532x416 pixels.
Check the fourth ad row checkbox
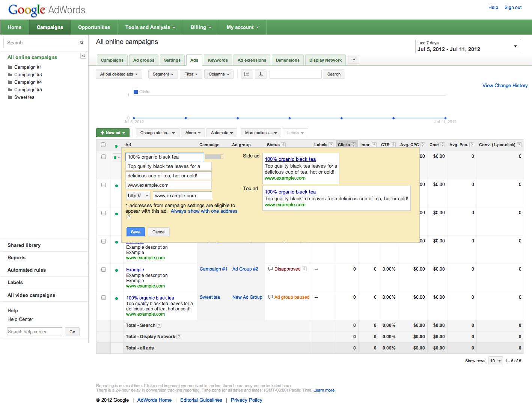pos(104,241)
